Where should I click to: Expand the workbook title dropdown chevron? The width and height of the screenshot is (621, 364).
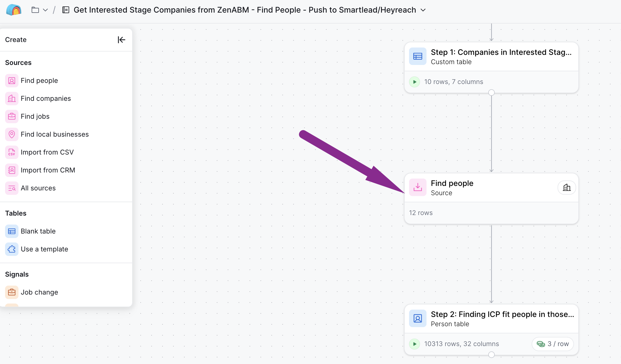[423, 10]
